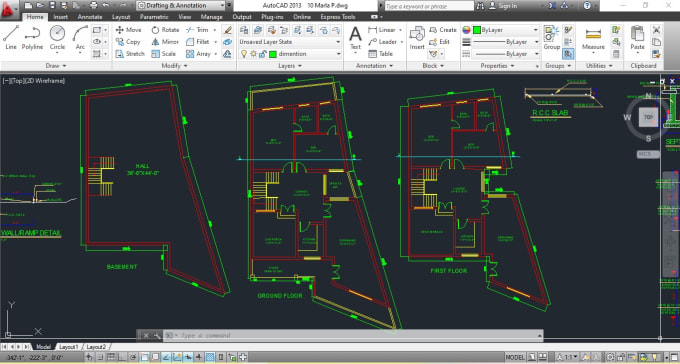Expand the Draw panel
Image resolution: width=680 pixels, height=364 pixels.
point(56,66)
